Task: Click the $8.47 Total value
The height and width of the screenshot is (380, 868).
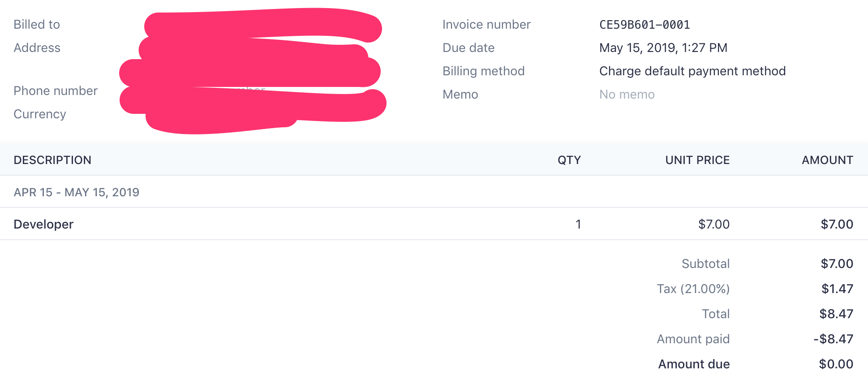Action: pyautogui.click(x=836, y=314)
